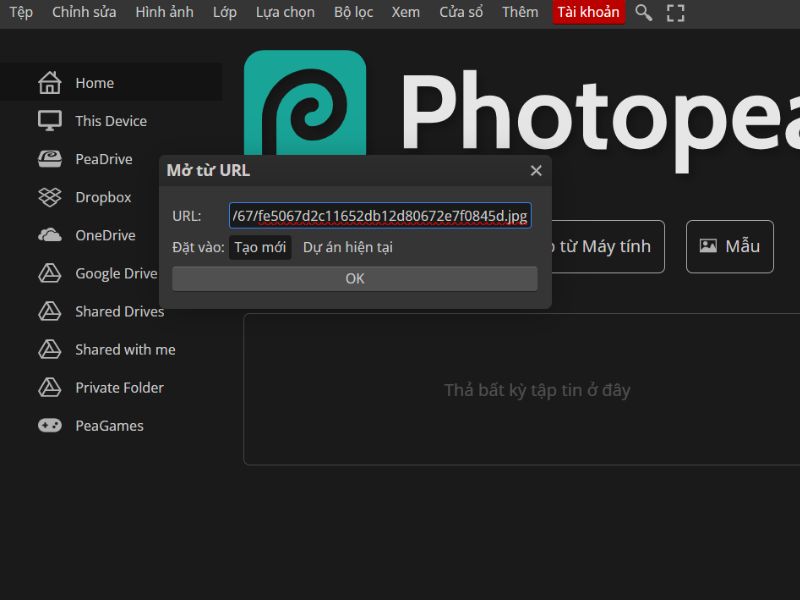
Task: Confirm the URL dialog with OK
Action: (355, 279)
